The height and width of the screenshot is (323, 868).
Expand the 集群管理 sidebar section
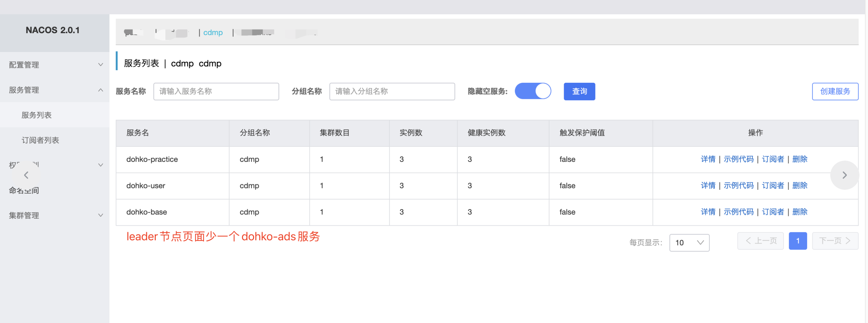[54, 215]
